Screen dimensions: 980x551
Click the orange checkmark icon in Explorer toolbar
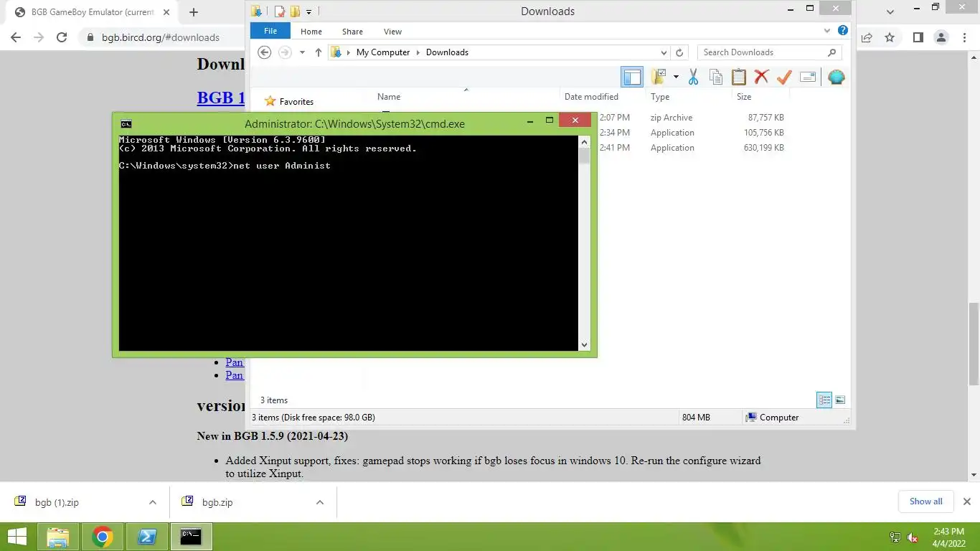(x=784, y=77)
